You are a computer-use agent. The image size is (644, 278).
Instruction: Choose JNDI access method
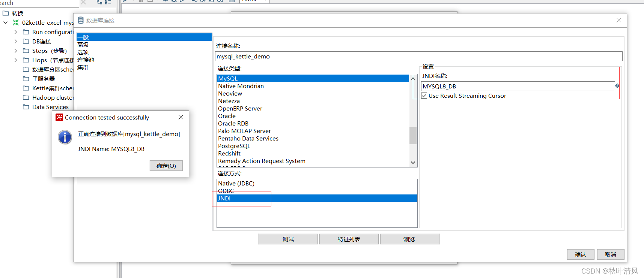point(317,198)
